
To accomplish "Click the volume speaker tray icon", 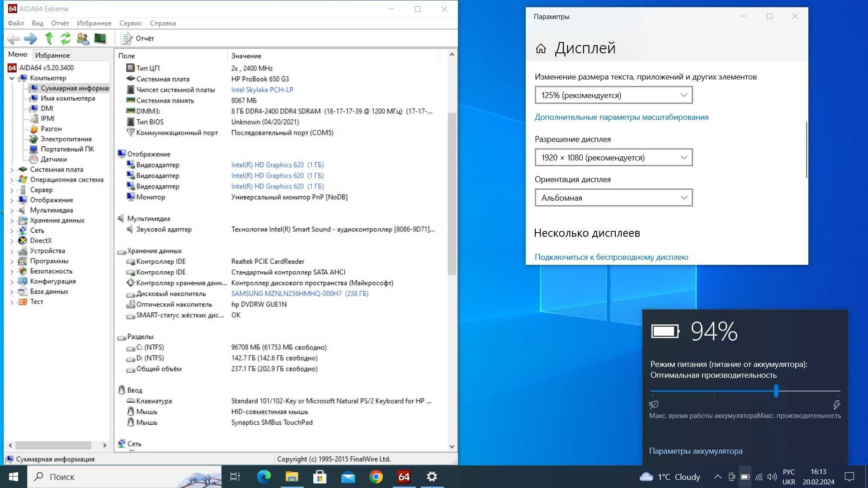I will click(x=772, y=477).
